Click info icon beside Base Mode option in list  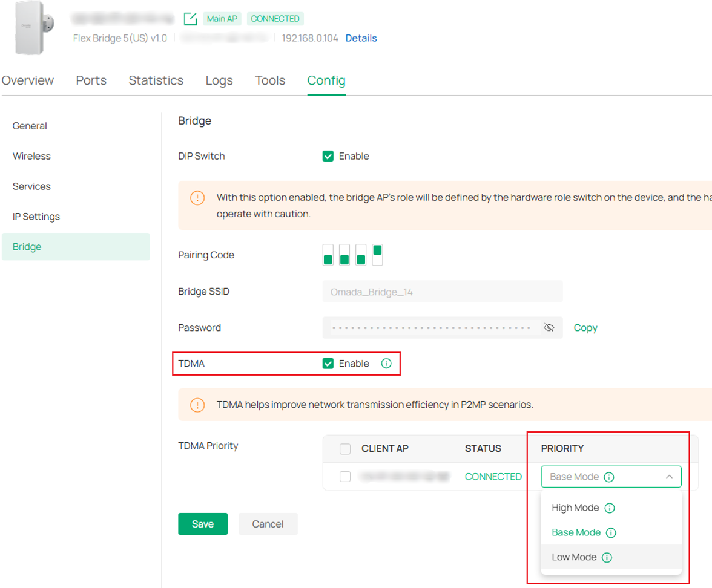[611, 533]
